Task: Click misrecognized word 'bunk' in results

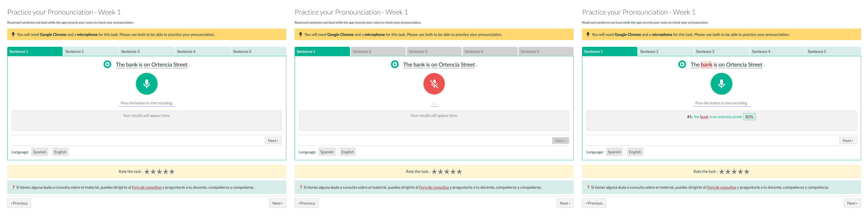Action: [x=704, y=117]
